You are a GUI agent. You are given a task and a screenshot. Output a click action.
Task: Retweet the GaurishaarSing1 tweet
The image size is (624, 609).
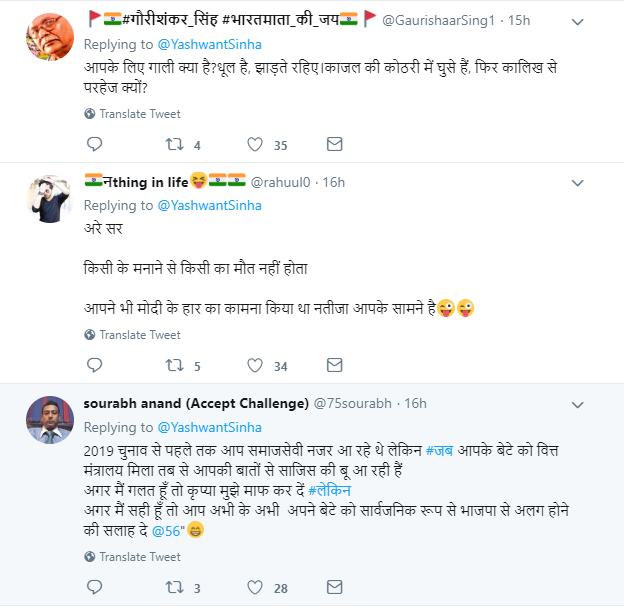174,145
